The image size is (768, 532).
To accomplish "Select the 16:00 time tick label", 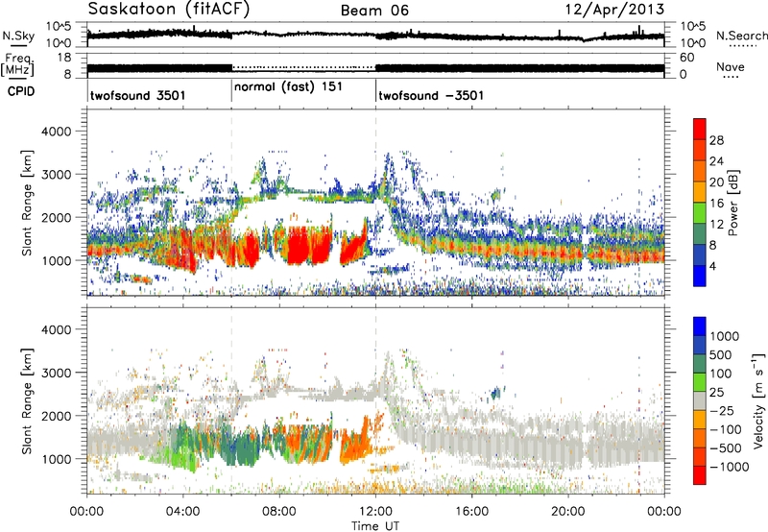I will click(x=471, y=512).
